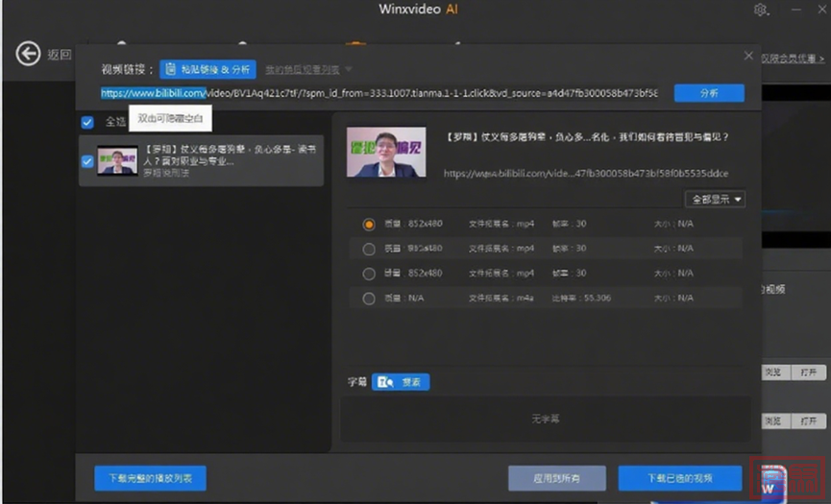Click the video URL text under the title
This screenshot has height=504, width=831.
pos(586,173)
